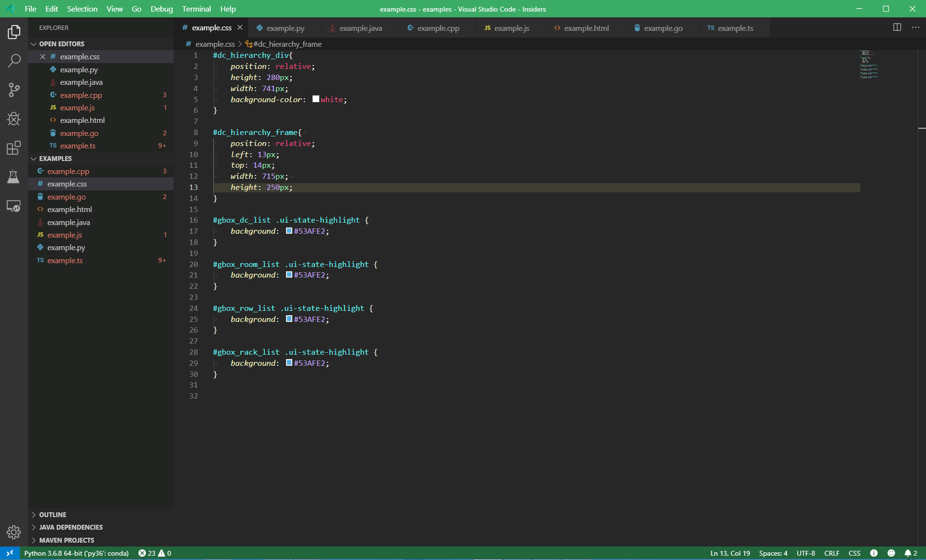Show errors and warnings count panel
This screenshot has width=926, height=560.
(155, 553)
